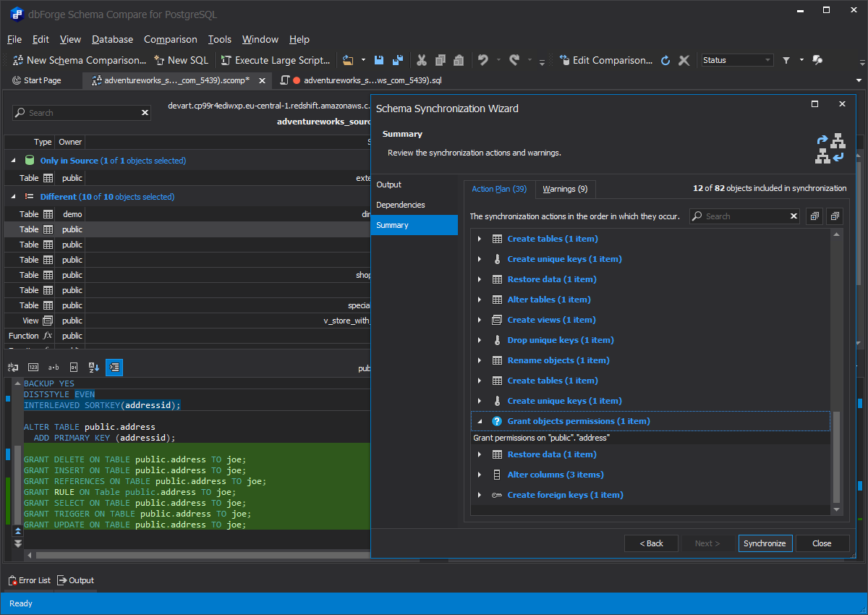This screenshot has height=615, width=868.
Task: Collapse the Grant objects permissions action
Action: click(480, 421)
